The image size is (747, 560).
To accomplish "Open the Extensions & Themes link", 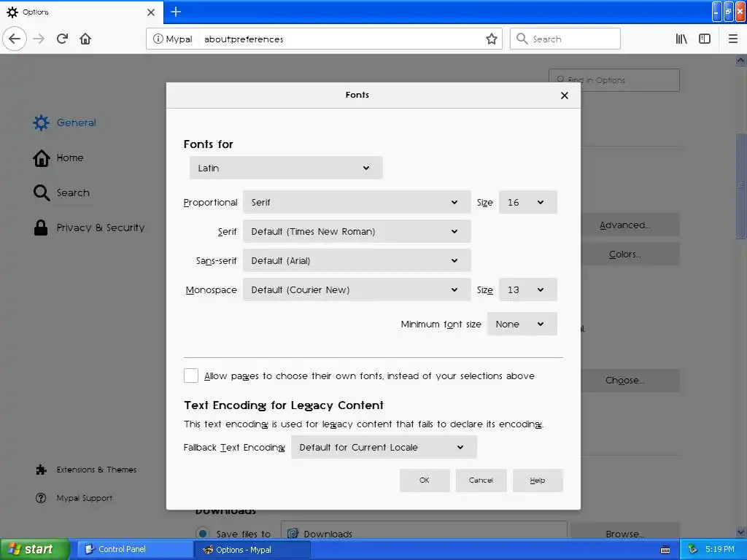I will [96, 470].
